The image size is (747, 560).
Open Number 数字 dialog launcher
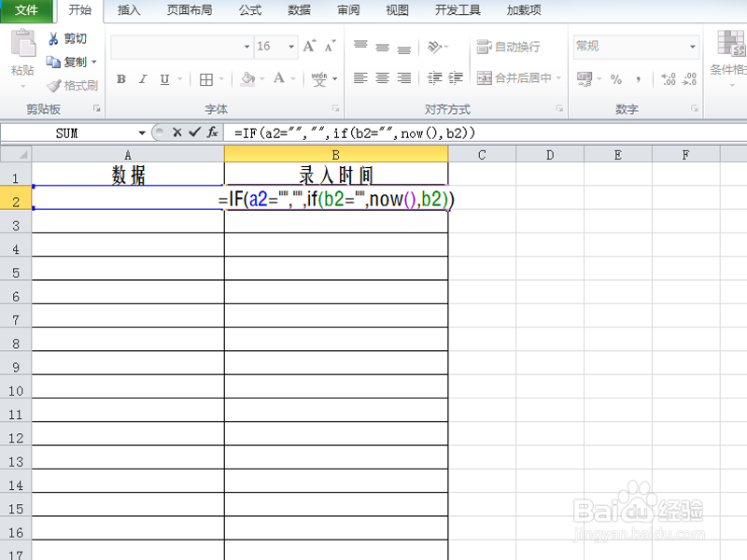(x=695, y=109)
